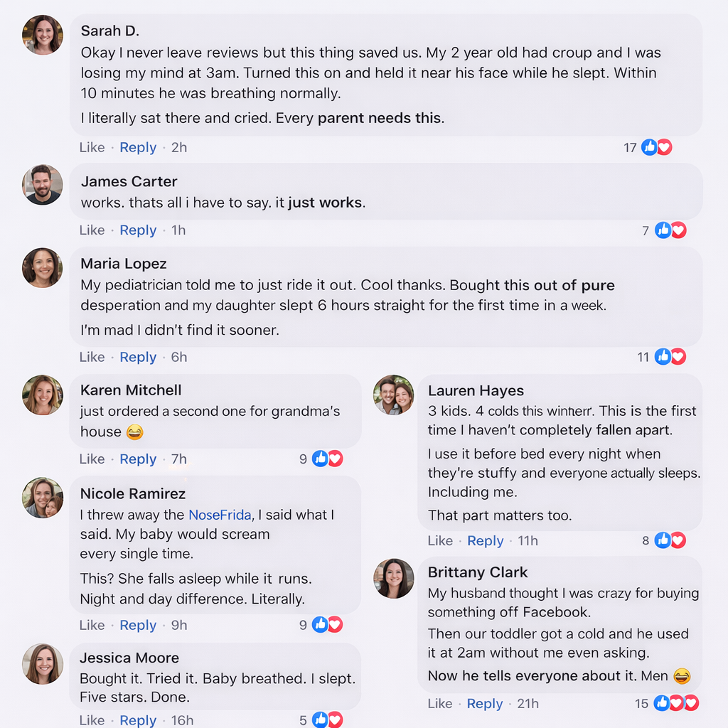Open Lauren Hayes's profile picture
Viewport: 728px width, 728px height.
(394, 395)
